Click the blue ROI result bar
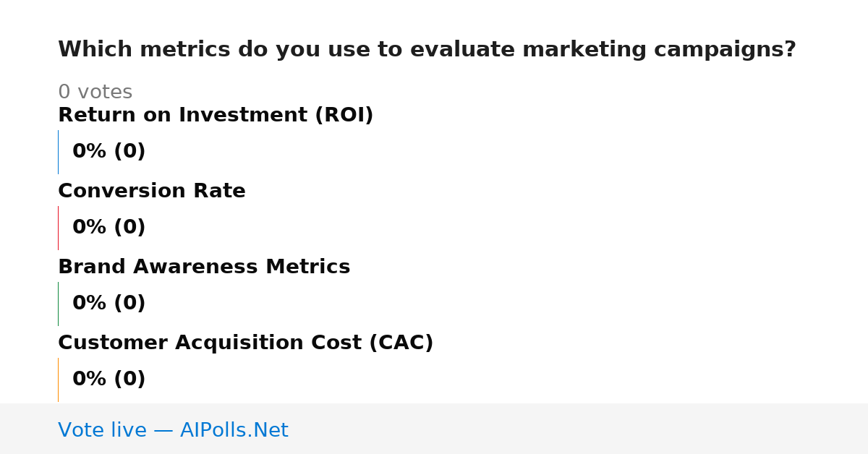 pos(58,152)
